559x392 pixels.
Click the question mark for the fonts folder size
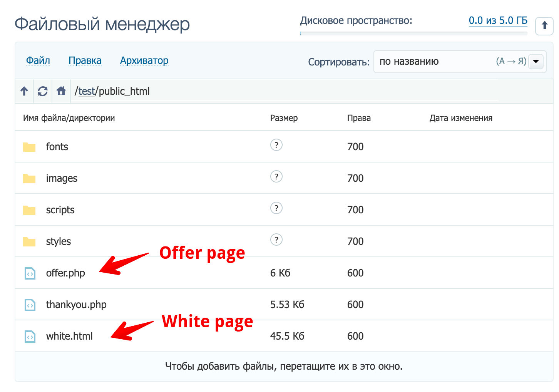(276, 145)
